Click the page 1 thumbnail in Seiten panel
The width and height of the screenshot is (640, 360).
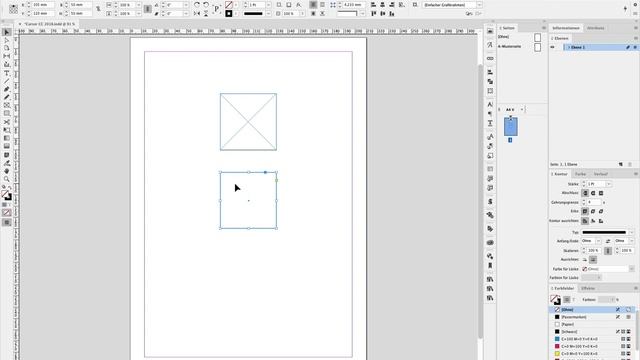(511, 127)
